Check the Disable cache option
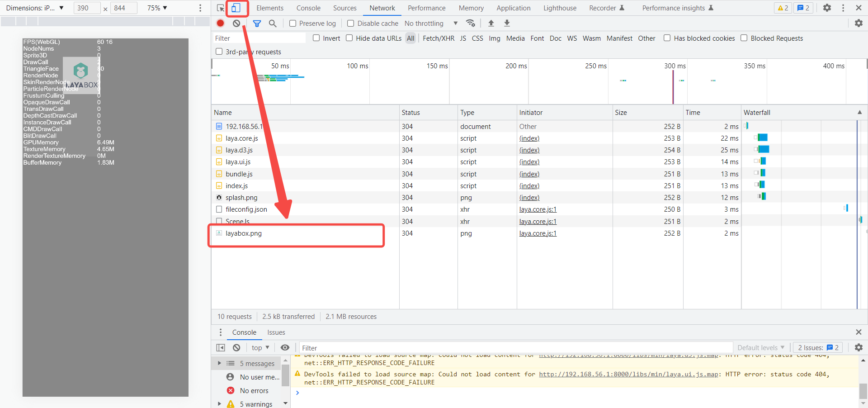 coord(350,24)
